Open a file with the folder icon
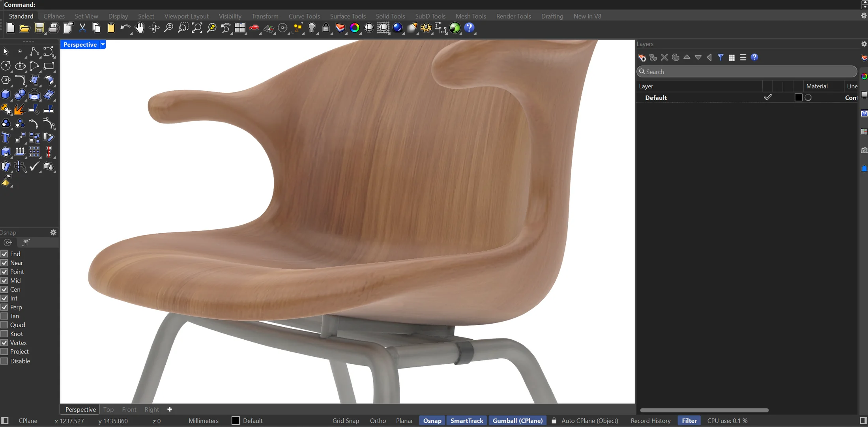 click(25, 28)
